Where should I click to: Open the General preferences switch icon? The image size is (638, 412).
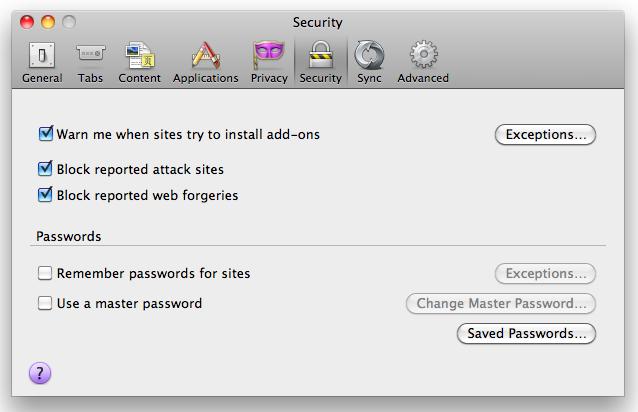(x=42, y=55)
